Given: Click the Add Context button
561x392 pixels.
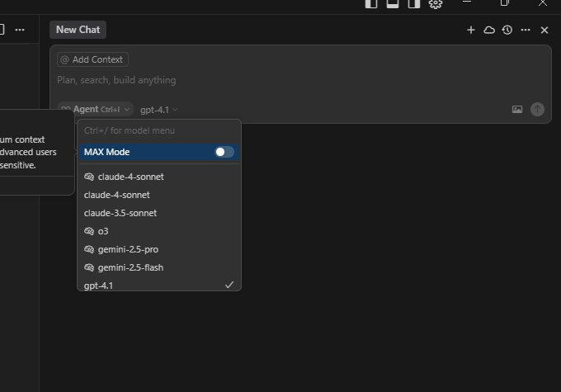Looking at the screenshot, I should point(92,59).
